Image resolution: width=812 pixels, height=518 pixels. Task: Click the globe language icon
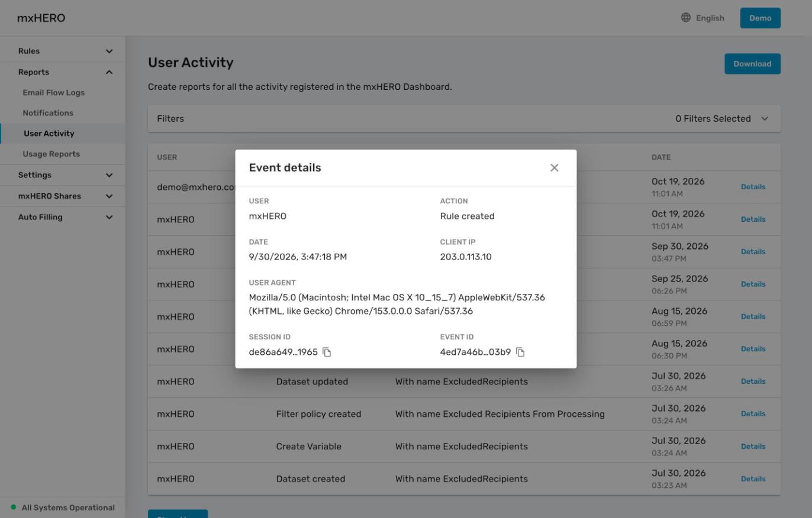(x=686, y=18)
